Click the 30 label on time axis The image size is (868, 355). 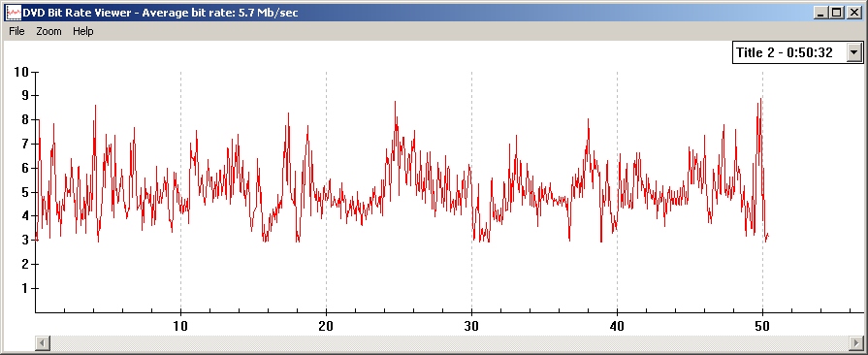click(471, 326)
